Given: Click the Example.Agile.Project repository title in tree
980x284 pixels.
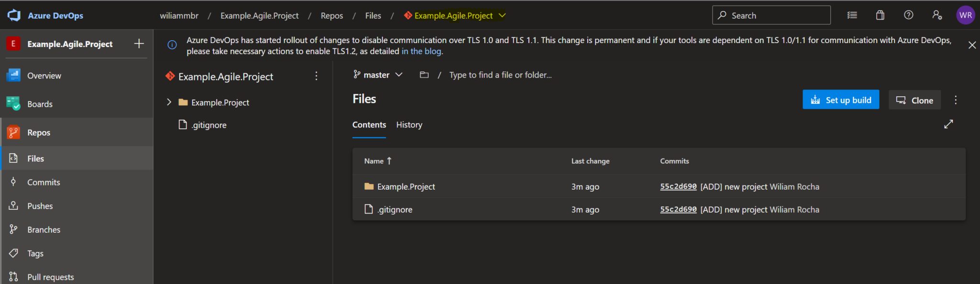Looking at the screenshot, I should (x=225, y=77).
